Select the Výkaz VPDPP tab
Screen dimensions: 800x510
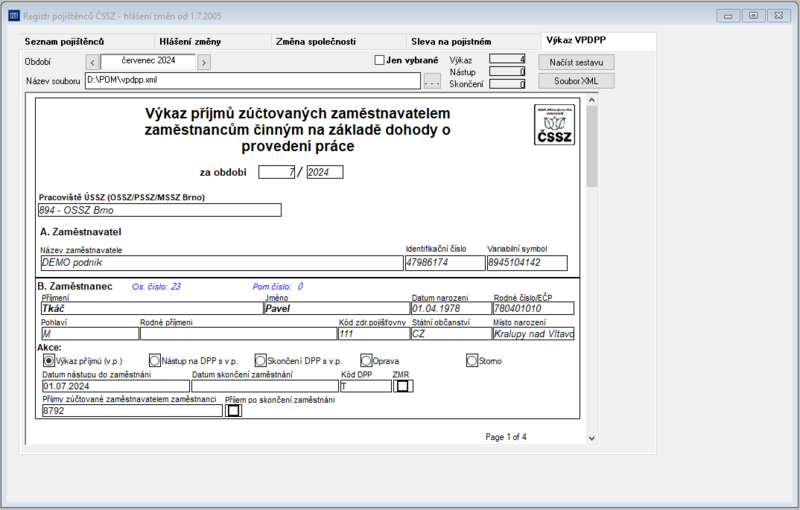click(576, 40)
